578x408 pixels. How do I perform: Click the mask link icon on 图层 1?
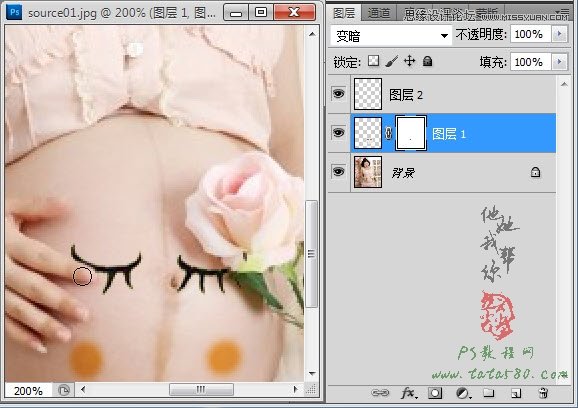pos(389,133)
